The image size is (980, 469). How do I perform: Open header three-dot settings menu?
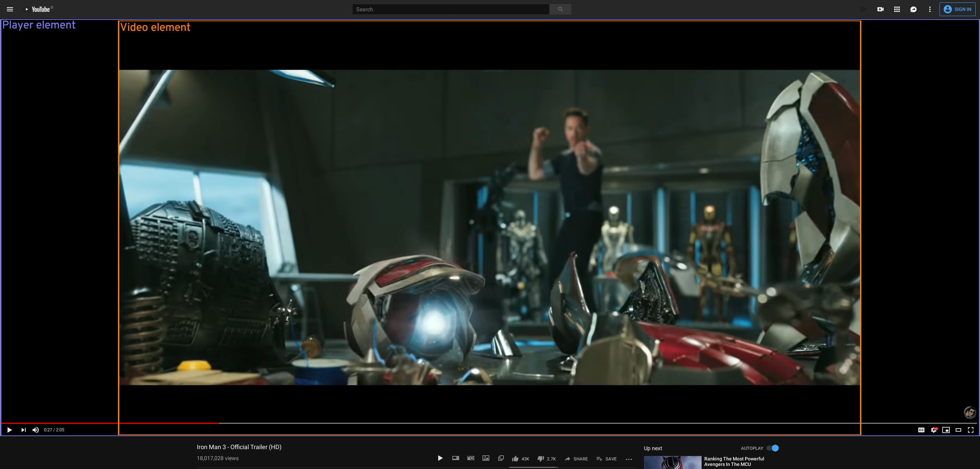coord(930,9)
